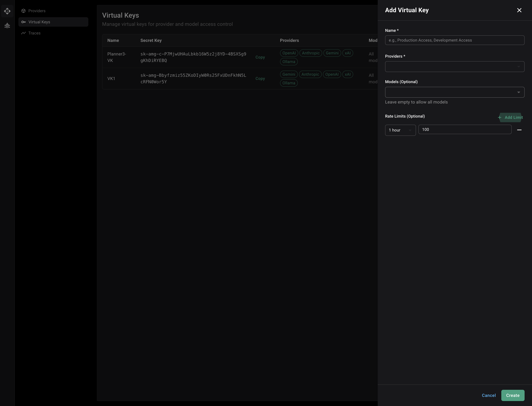Image resolution: width=532 pixels, height=406 pixels.
Task: Open the Models (Optional) dropdown
Action: point(455,92)
